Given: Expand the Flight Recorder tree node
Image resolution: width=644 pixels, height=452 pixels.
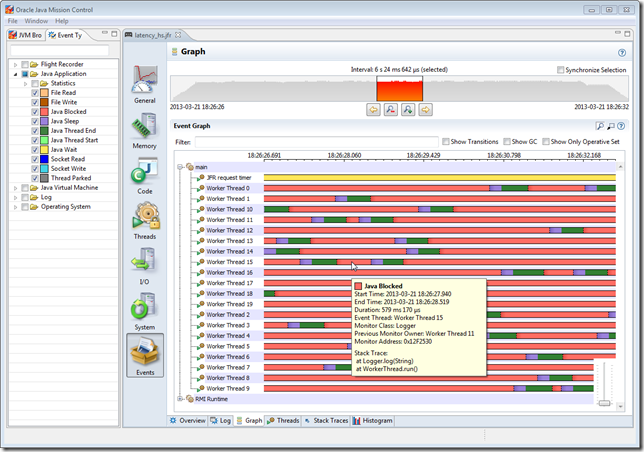Looking at the screenshot, I should point(15,64).
